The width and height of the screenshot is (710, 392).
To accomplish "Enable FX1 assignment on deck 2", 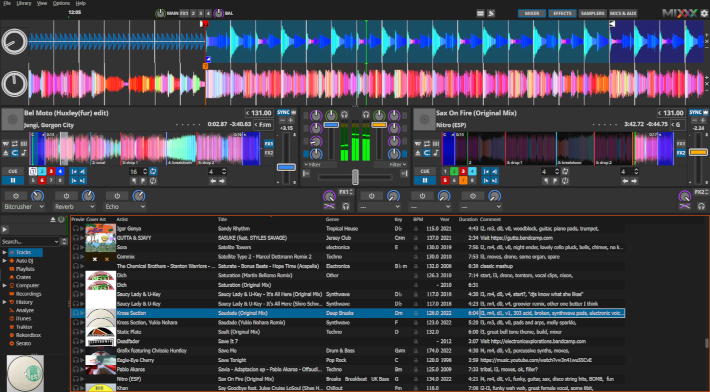I will click(x=681, y=143).
